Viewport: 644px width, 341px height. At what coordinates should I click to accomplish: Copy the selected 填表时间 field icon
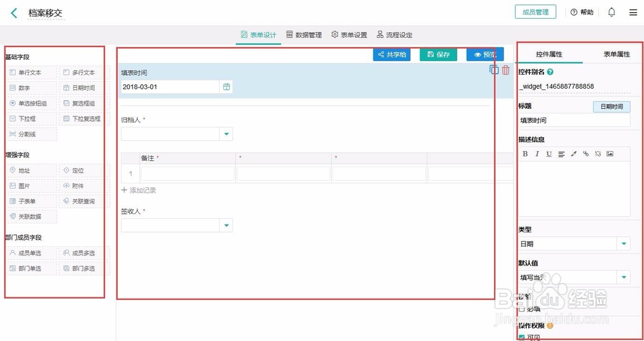494,69
